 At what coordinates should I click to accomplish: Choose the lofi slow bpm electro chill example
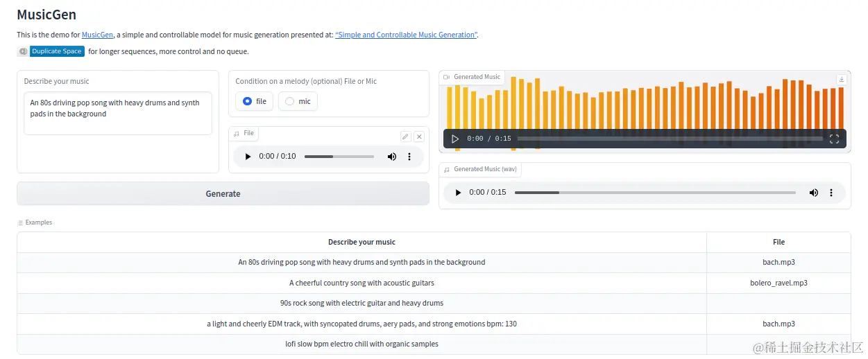[361, 344]
